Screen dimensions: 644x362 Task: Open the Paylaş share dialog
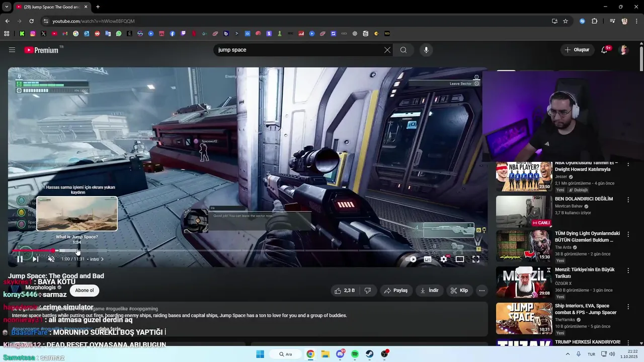click(x=396, y=290)
